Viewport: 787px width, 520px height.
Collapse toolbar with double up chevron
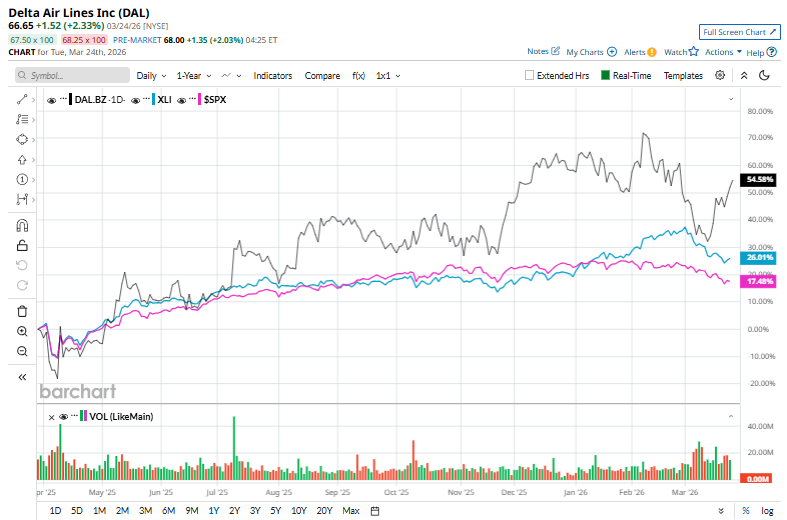click(x=744, y=75)
